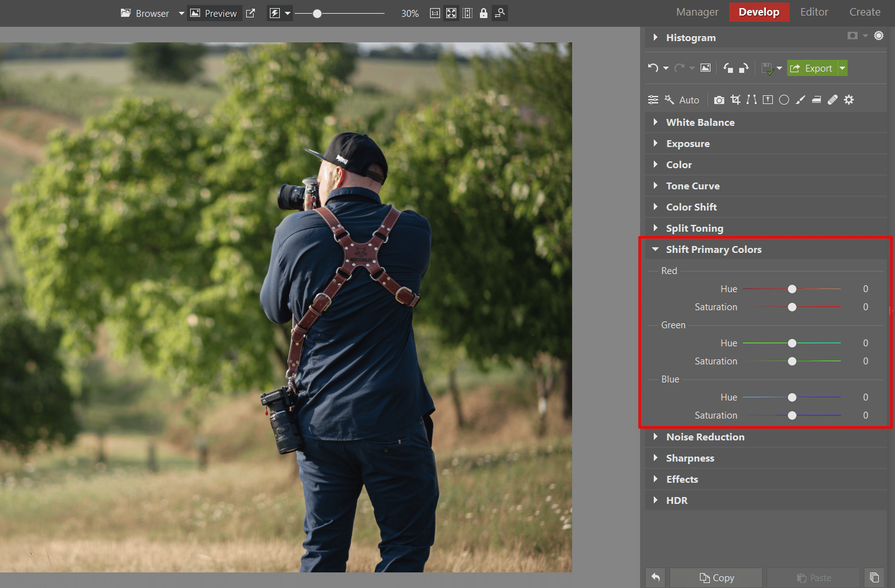Open the gear settings icon in toolbar
This screenshot has width=895, height=588.
click(849, 100)
